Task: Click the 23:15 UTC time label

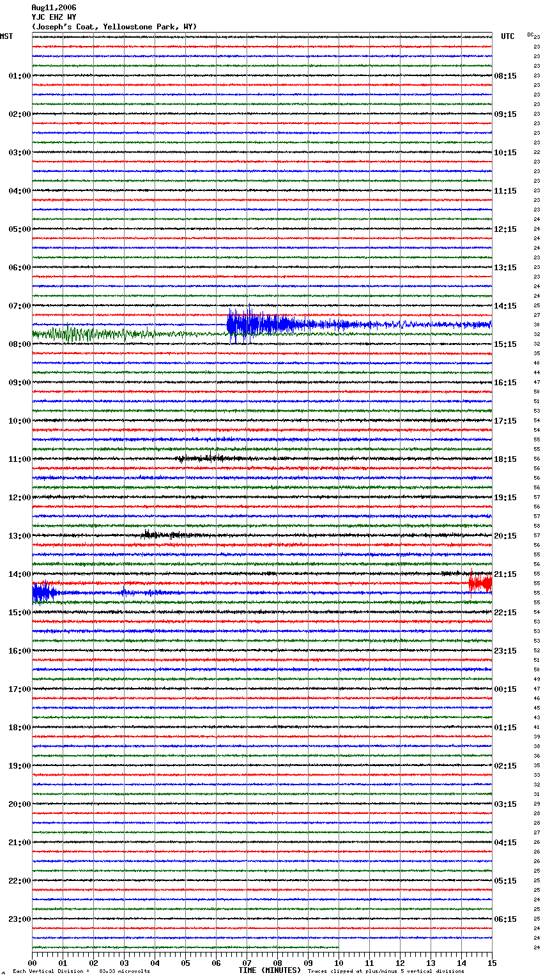Action: pyautogui.click(x=505, y=651)
